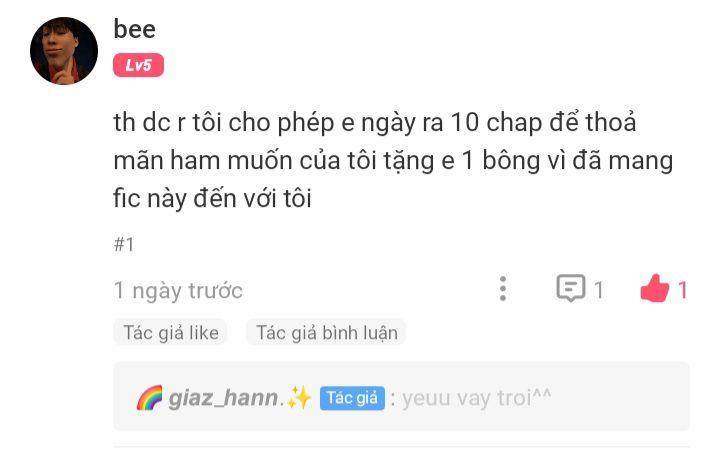This screenshot has width=720, height=451.
Task: Click the blue Tác giả badge
Action: click(x=352, y=398)
